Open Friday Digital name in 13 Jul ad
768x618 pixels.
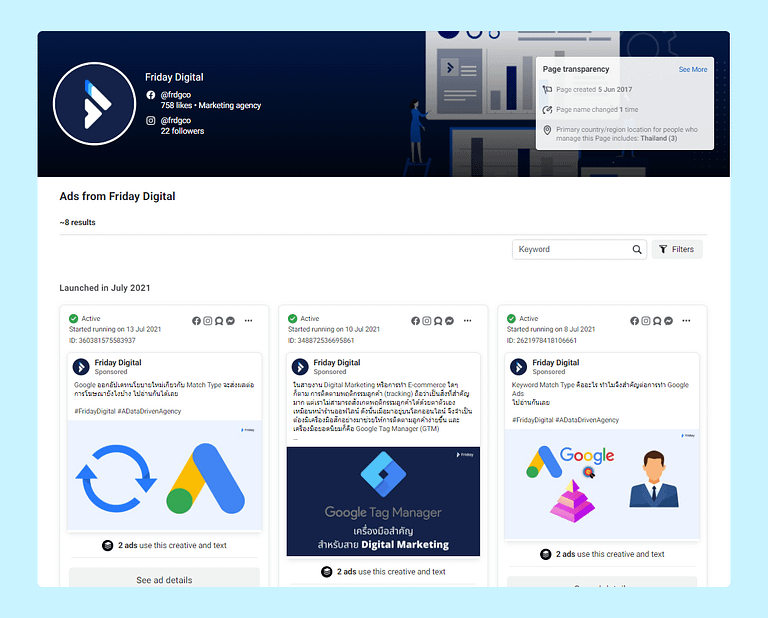click(x=118, y=362)
